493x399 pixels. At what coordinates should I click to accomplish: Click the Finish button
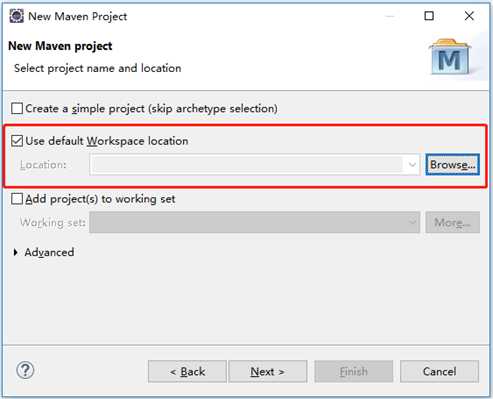[x=354, y=371]
